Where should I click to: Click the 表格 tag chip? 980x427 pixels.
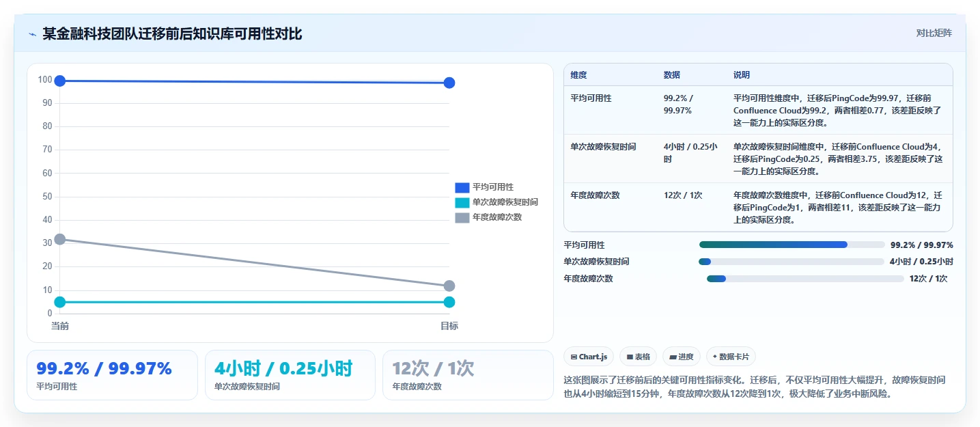tap(638, 357)
